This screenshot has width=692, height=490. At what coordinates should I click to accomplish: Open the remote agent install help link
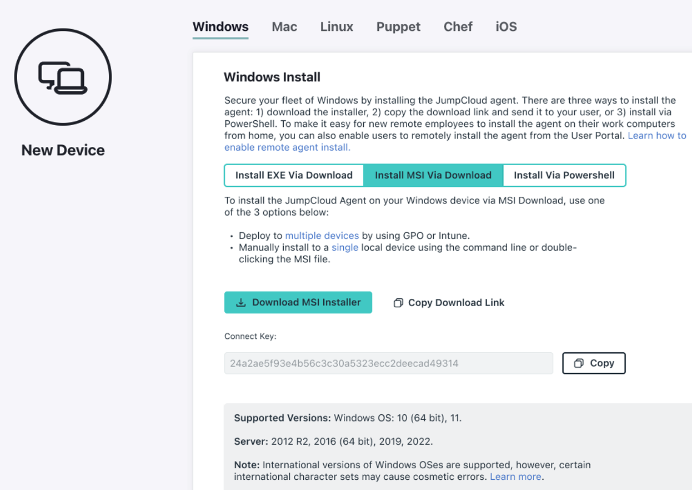point(286,147)
